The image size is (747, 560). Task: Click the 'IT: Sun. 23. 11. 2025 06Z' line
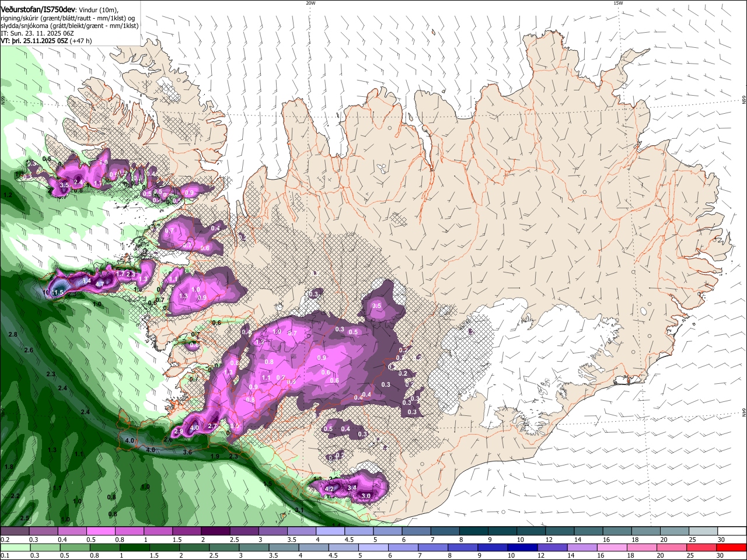click(37, 33)
